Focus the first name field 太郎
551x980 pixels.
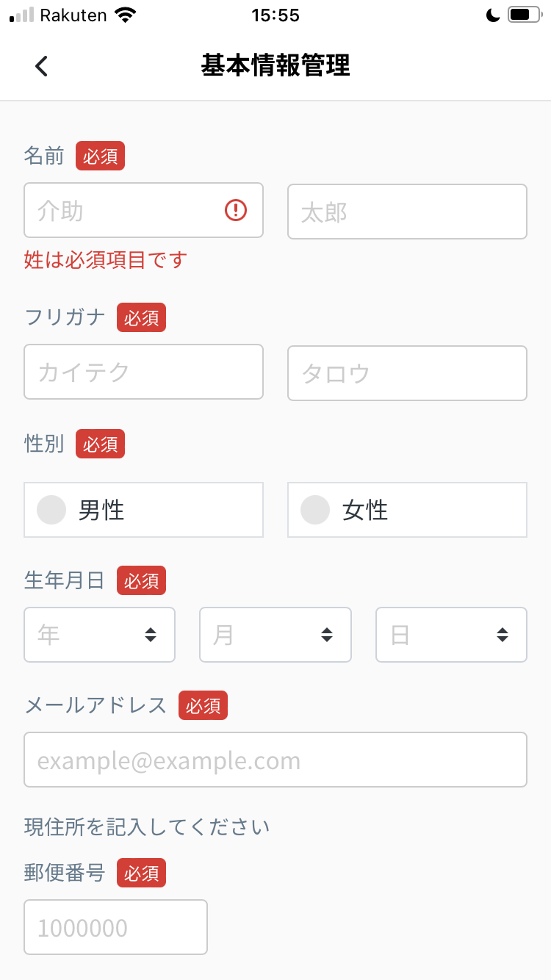407,212
